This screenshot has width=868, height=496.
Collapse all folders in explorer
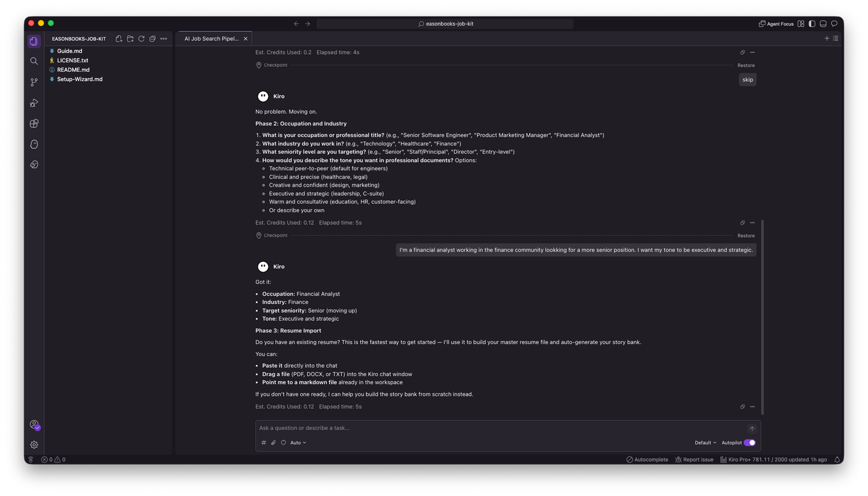(x=153, y=39)
